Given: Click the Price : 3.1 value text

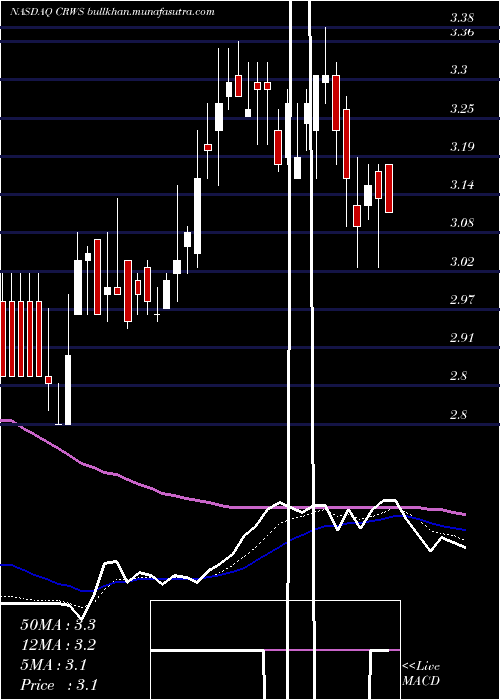Looking at the screenshot, I should (59, 685).
